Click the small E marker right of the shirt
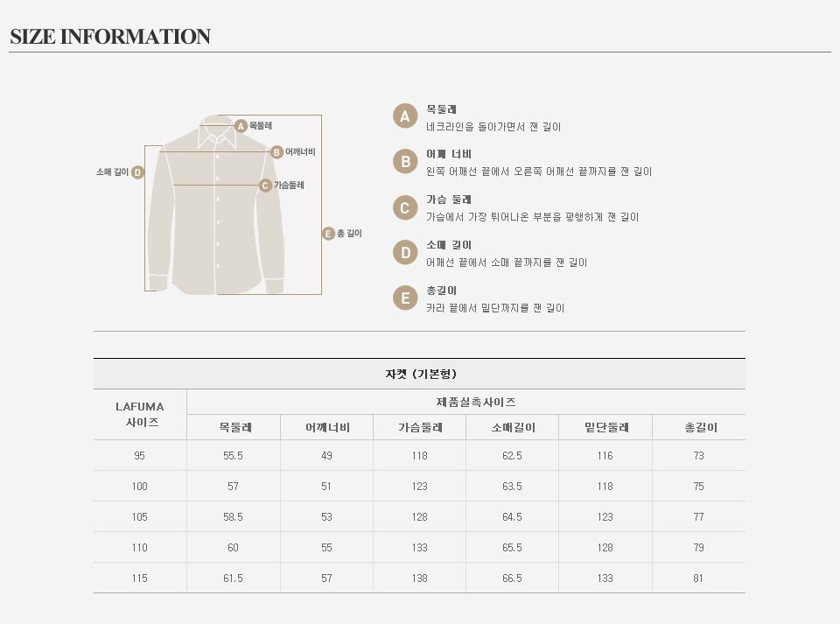The image size is (840, 624). tap(328, 234)
